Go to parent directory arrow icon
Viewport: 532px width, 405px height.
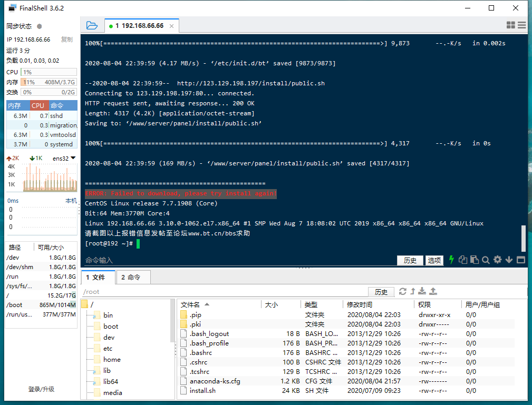[413, 291]
